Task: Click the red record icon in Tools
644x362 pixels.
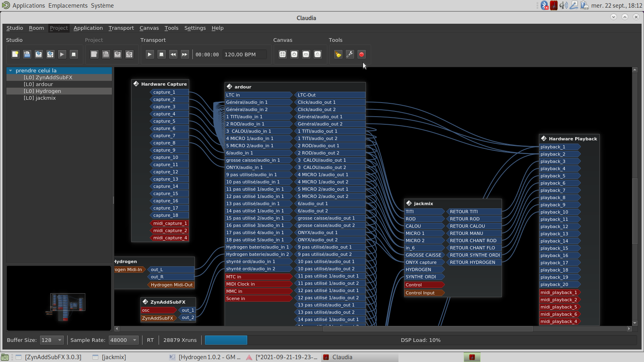Action: pyautogui.click(x=361, y=54)
